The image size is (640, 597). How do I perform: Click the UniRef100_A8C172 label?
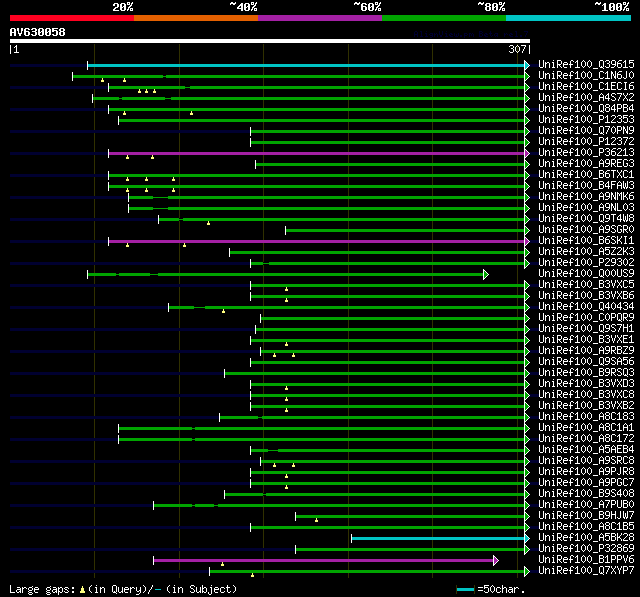click(x=586, y=439)
